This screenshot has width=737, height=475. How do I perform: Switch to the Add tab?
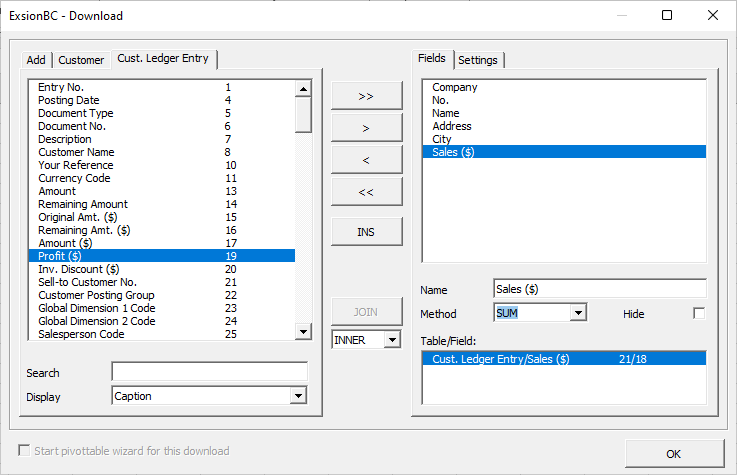click(36, 60)
